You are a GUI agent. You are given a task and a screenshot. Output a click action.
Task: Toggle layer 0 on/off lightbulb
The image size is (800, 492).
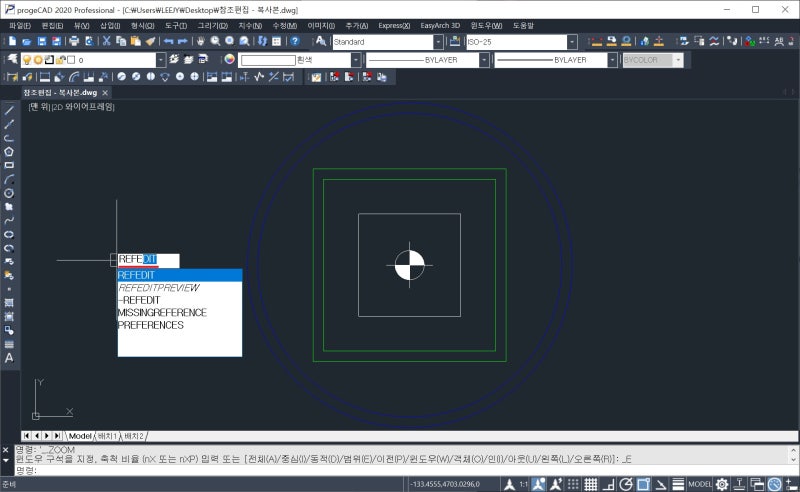pyautogui.click(x=27, y=60)
